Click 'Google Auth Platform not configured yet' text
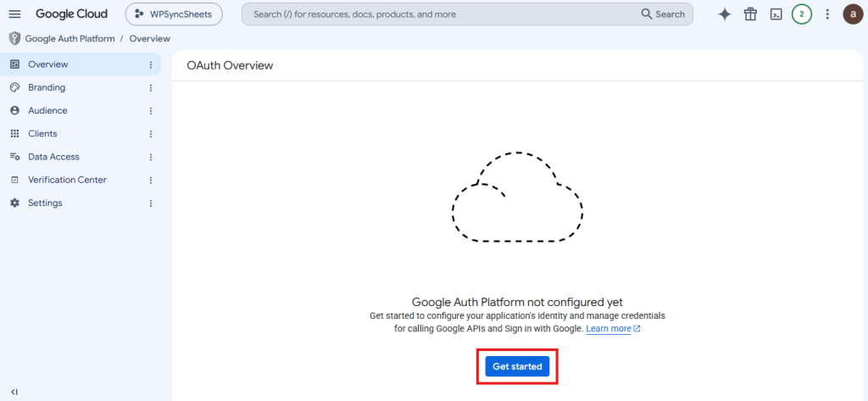 [x=517, y=303]
